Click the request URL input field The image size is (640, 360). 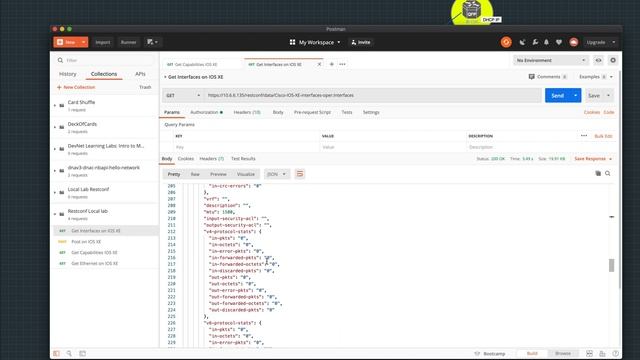(x=373, y=96)
